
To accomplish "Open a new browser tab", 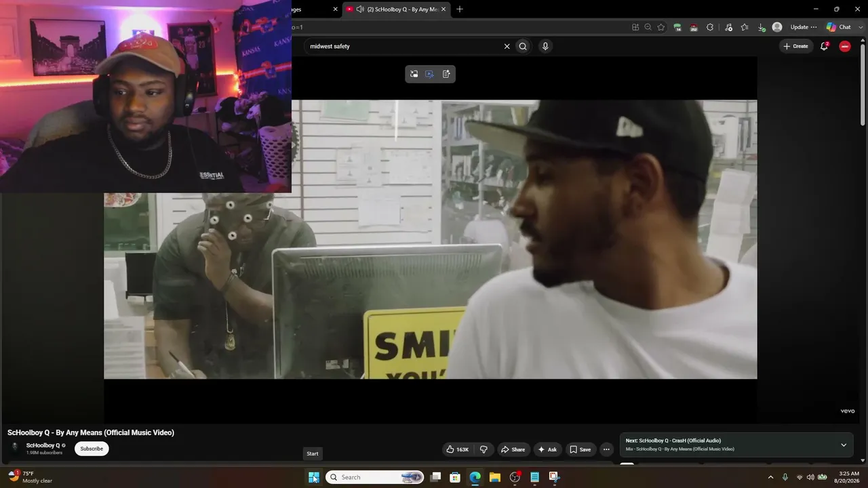I will point(460,9).
